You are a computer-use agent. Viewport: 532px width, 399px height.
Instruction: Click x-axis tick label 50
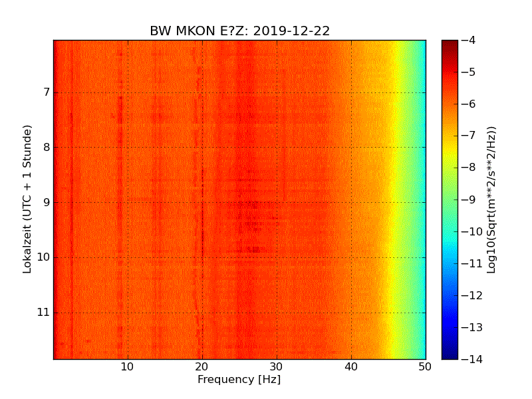(425, 367)
